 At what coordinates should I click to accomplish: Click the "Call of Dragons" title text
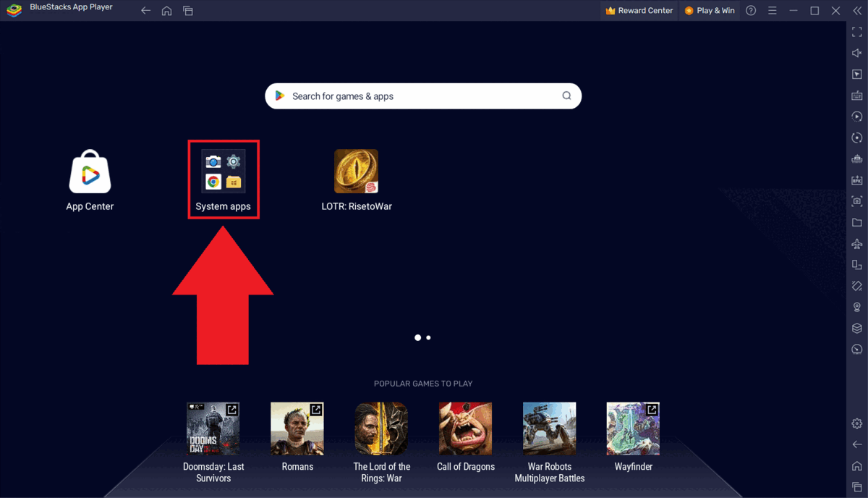466,467
